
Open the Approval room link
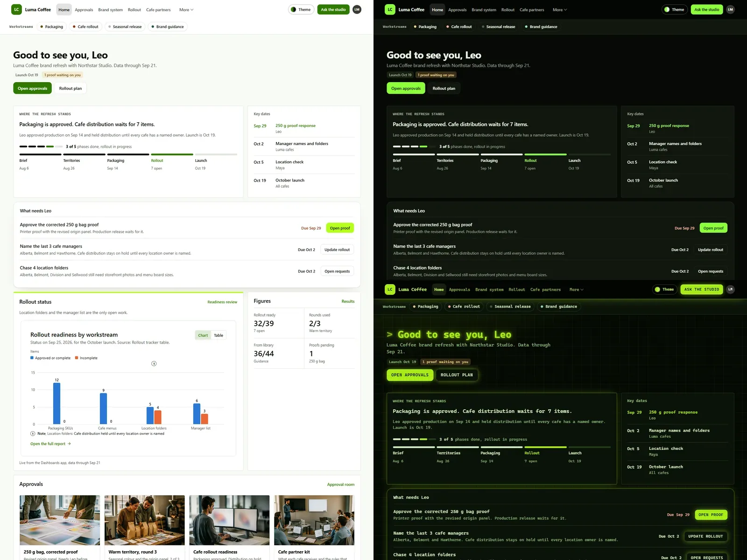pos(341,484)
